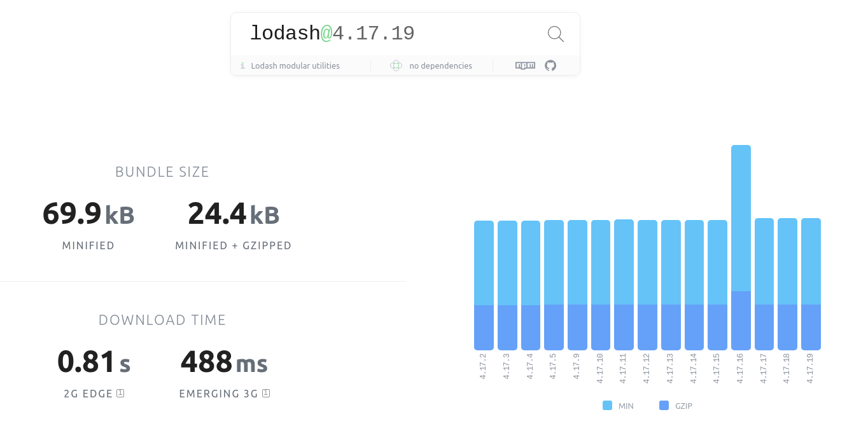The image size is (868, 426).
Task: Click the search magnifier icon
Action: [x=556, y=34]
